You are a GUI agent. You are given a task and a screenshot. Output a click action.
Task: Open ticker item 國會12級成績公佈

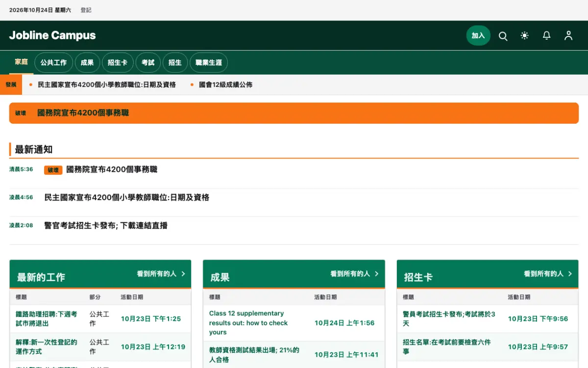click(226, 85)
